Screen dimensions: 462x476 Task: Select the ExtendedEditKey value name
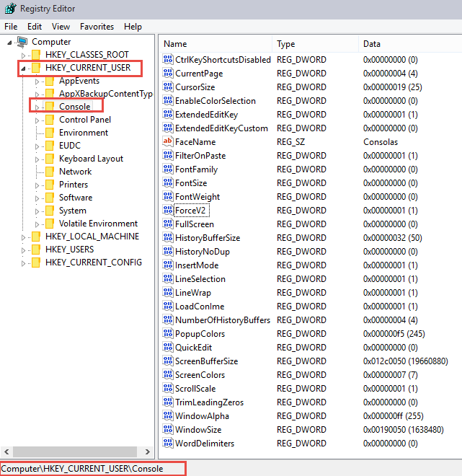point(206,115)
